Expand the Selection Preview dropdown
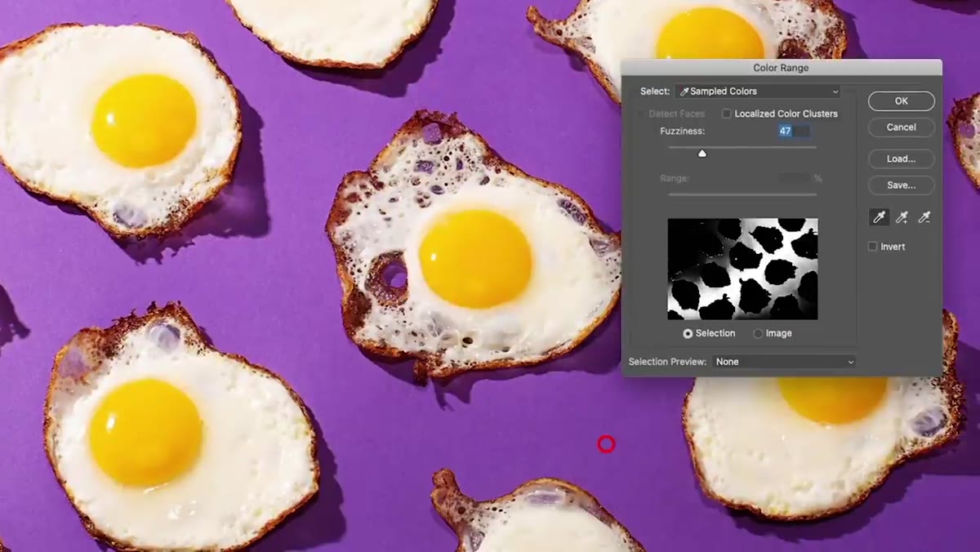Screen dimensions: 980x552 tap(784, 362)
